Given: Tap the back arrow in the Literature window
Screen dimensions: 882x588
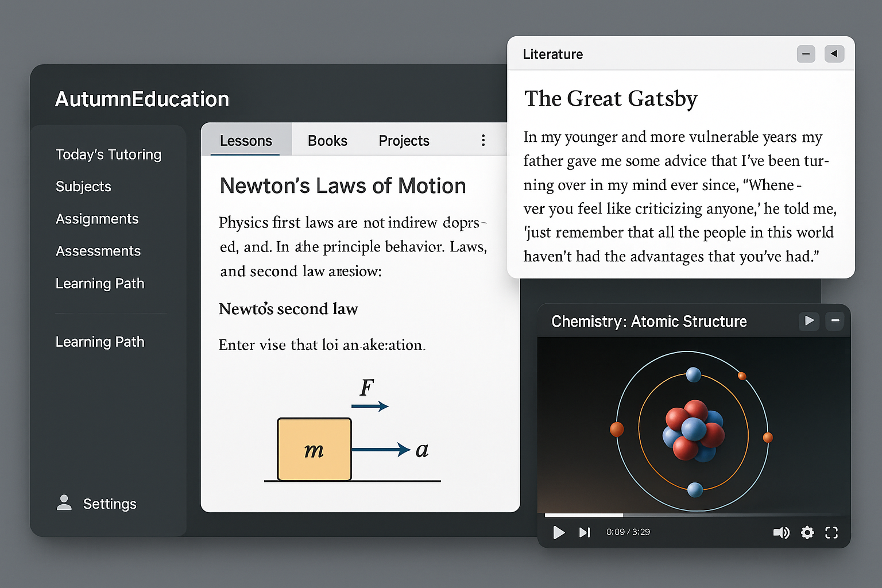Looking at the screenshot, I should coord(834,54).
